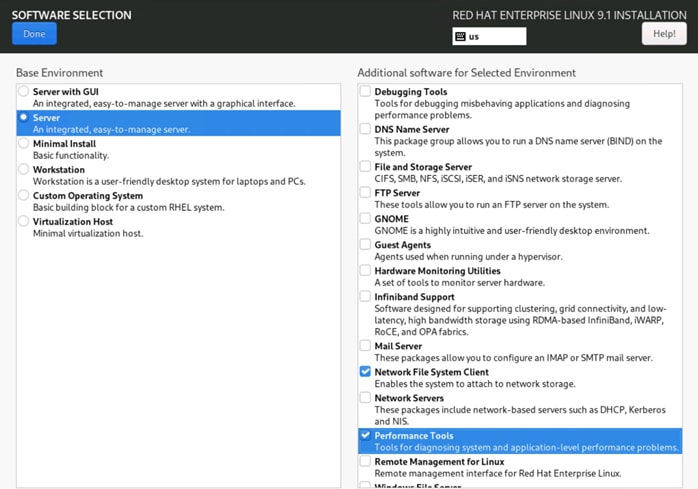Select Workstation radio button

tap(24, 169)
